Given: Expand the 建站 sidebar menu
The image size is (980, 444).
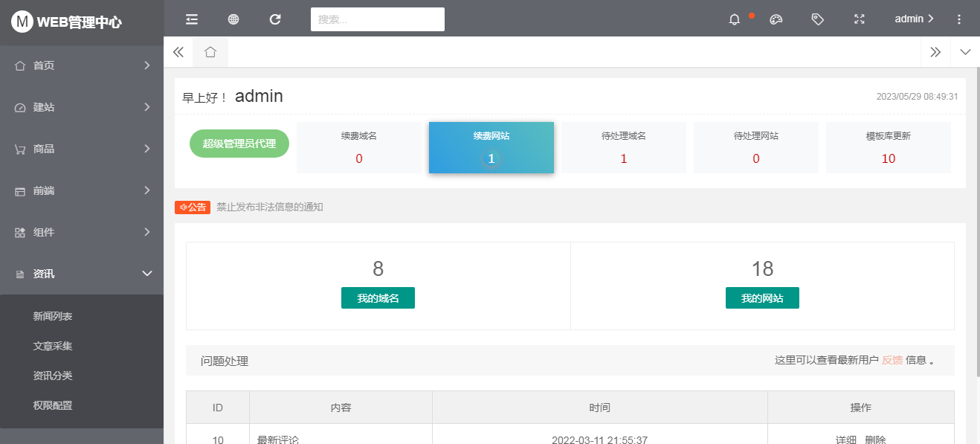Looking at the screenshot, I should pyautogui.click(x=82, y=107).
